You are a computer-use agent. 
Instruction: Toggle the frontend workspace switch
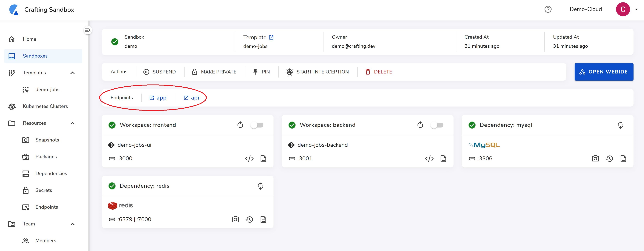point(257,125)
